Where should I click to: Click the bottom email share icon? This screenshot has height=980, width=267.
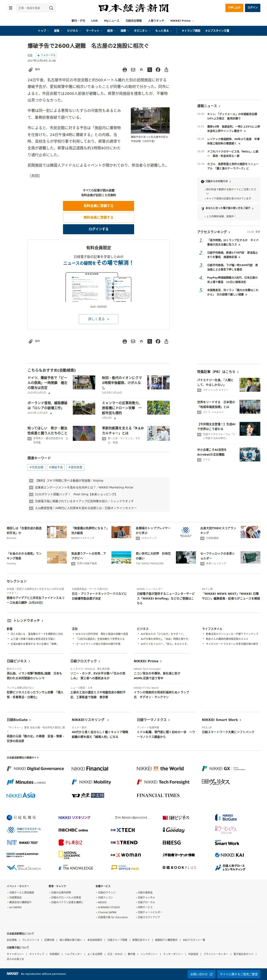(x=133, y=341)
